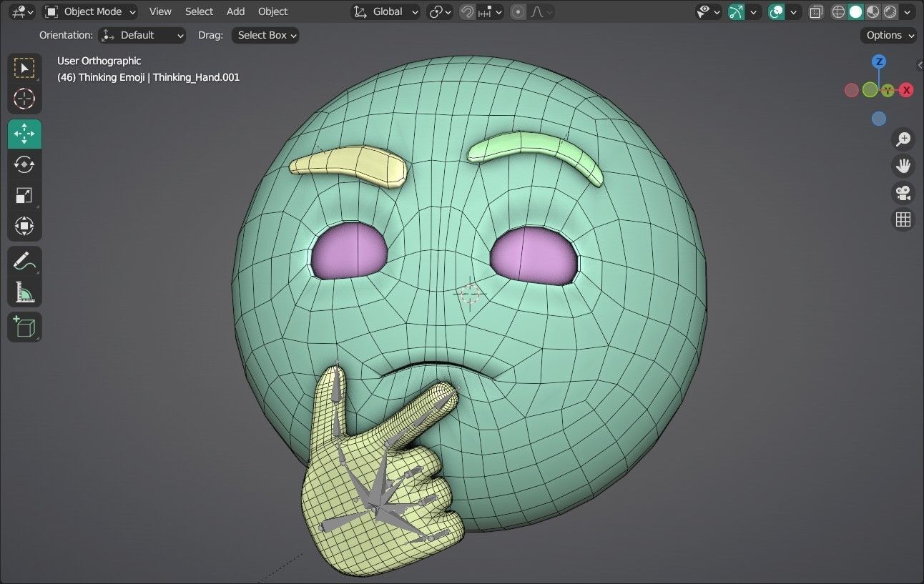The width and height of the screenshot is (924, 584).
Task: Open the Add menu
Action: pyautogui.click(x=235, y=11)
